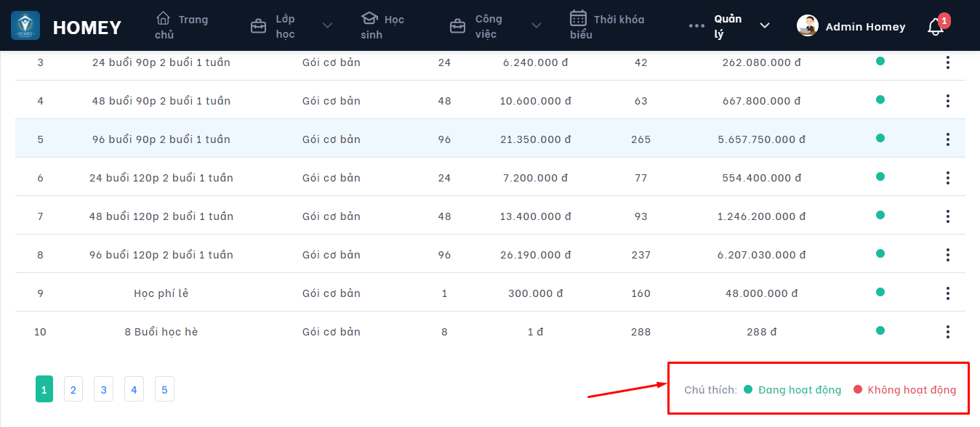
Task: Open the Học sinh menu item
Action: click(x=382, y=26)
